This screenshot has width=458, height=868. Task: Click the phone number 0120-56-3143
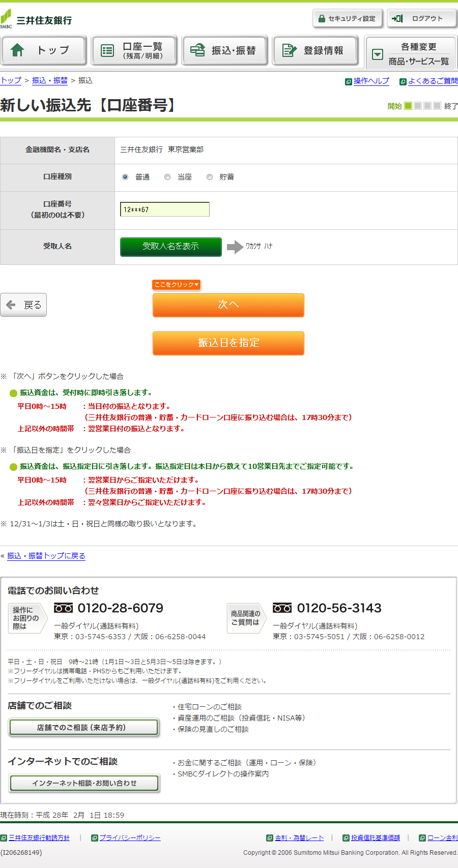339,608
